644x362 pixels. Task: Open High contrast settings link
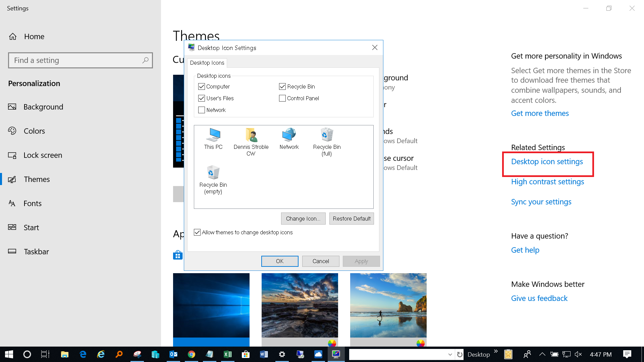548,181
